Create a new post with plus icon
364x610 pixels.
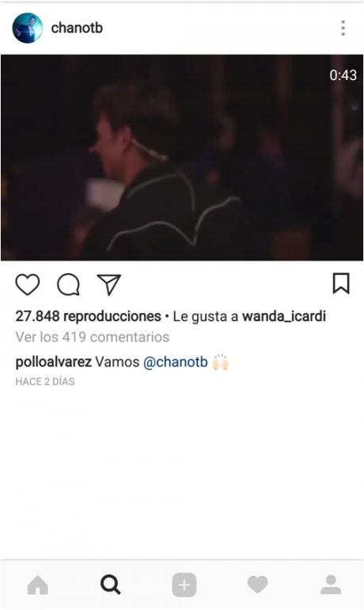pos(184,585)
